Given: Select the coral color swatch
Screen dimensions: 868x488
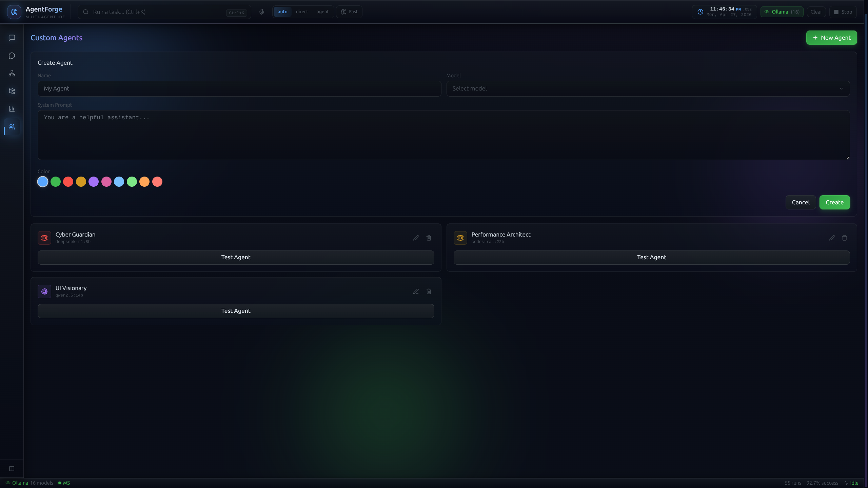Looking at the screenshot, I should (x=157, y=182).
